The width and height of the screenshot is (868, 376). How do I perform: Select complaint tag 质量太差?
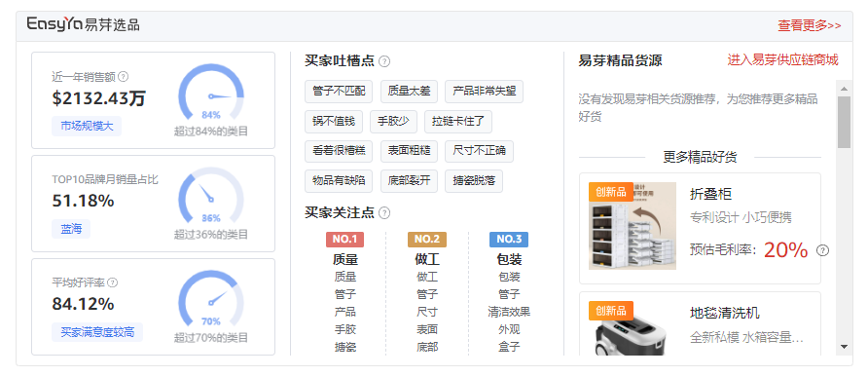click(409, 92)
